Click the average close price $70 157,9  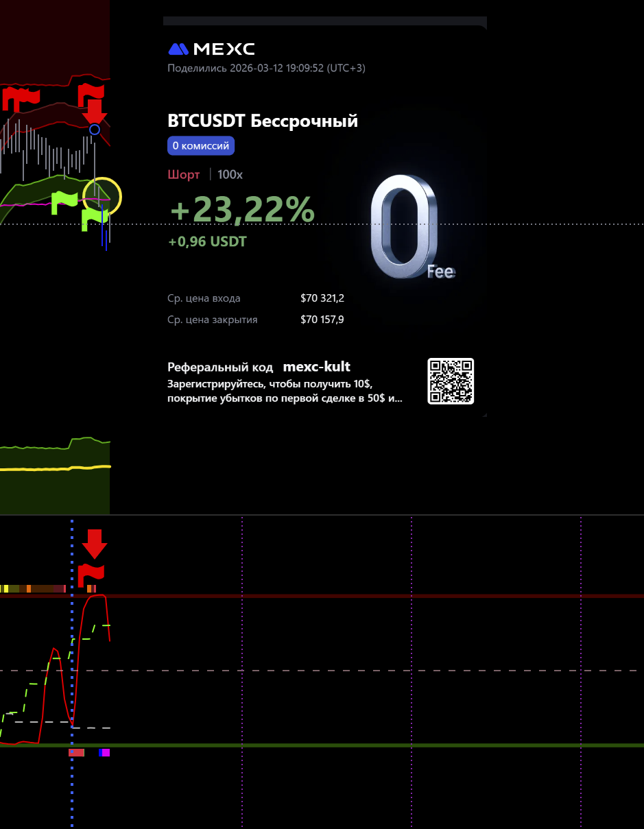(322, 320)
